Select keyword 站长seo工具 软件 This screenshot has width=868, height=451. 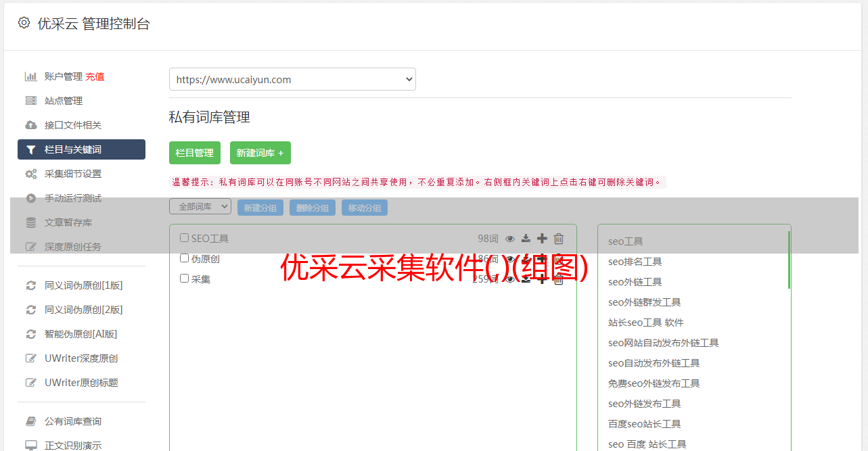click(645, 323)
